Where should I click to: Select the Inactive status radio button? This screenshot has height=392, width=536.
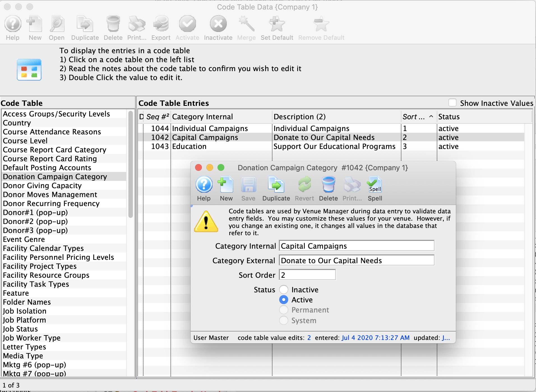[x=284, y=290]
